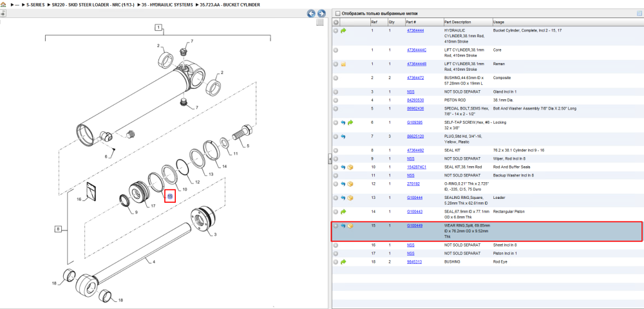Click the blue arrow icon for part 1542874C1
The image size is (644, 309).
(343, 167)
